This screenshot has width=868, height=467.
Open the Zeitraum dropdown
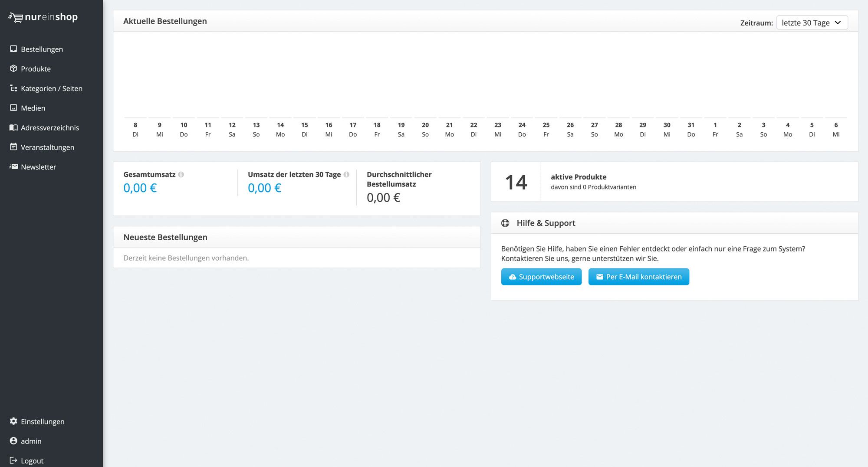(812, 23)
